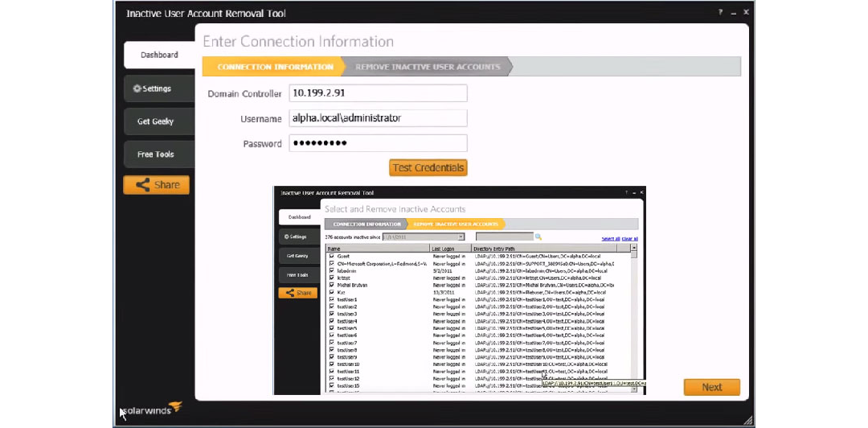The image size is (868, 428).
Task: Click the 'Enter Connection Information' heading
Action: tap(298, 42)
